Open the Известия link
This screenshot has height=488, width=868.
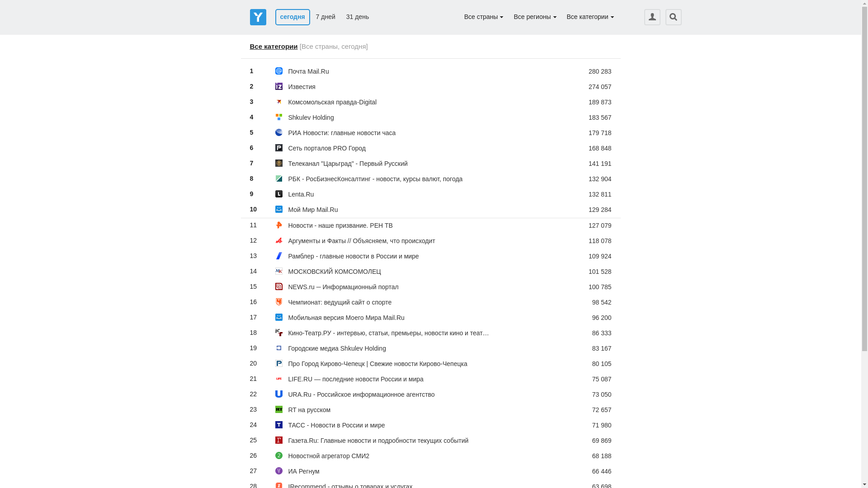pyautogui.click(x=302, y=87)
